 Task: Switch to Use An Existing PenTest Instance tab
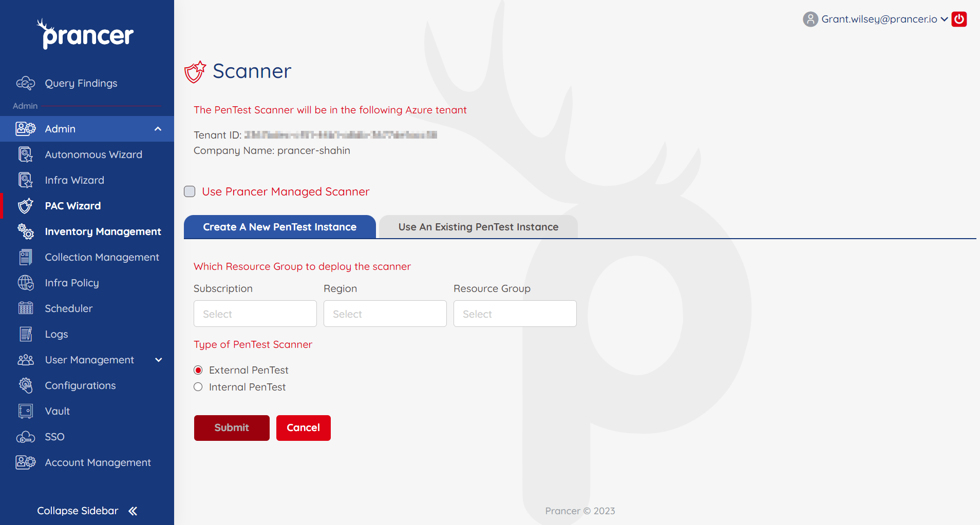click(x=478, y=227)
